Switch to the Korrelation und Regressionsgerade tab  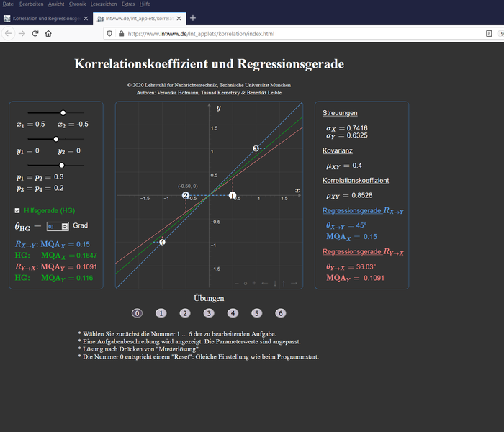43,17
